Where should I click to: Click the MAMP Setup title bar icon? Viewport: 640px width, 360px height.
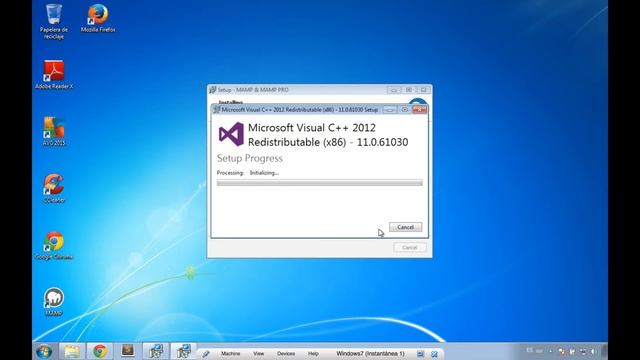tap(213, 90)
